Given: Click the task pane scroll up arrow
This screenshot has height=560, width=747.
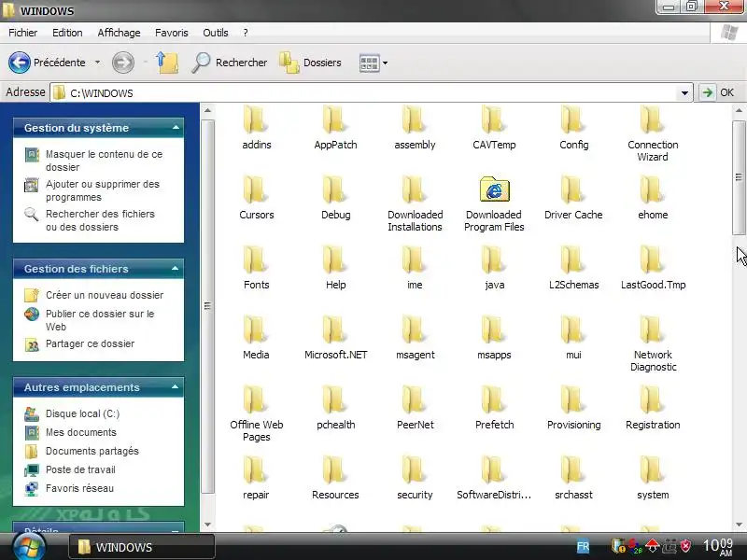Looking at the screenshot, I should tap(207, 111).
